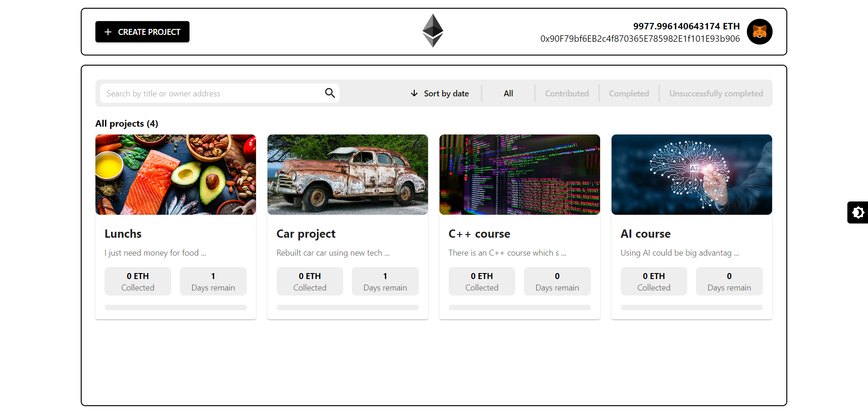Screen dimensions: 868x419
Task: Click the Ethereum logo in header
Action: [x=433, y=31]
